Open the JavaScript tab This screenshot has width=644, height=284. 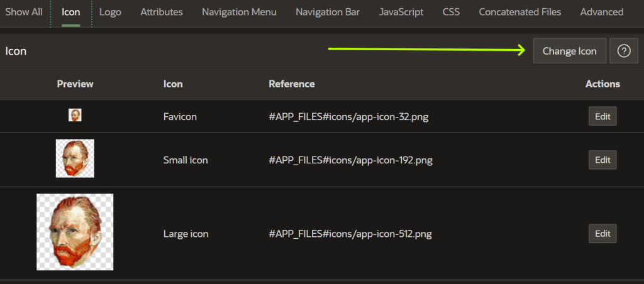pyautogui.click(x=401, y=12)
